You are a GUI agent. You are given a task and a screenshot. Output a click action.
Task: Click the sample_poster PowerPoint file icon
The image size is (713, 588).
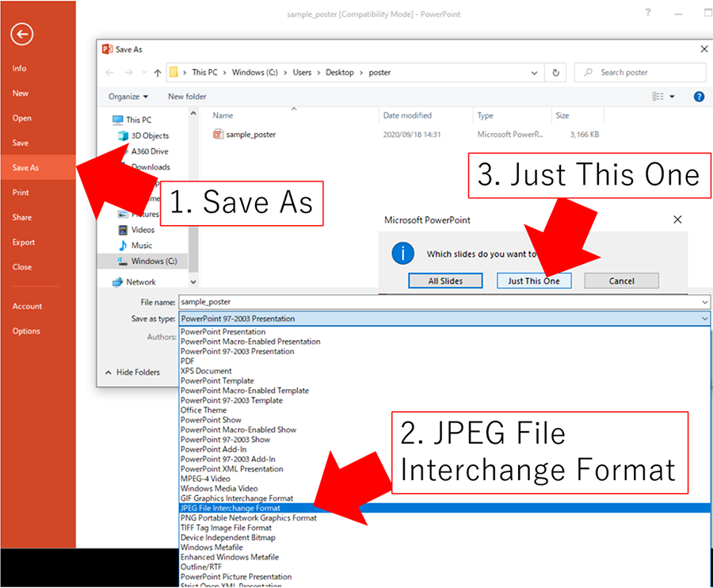pyautogui.click(x=219, y=134)
